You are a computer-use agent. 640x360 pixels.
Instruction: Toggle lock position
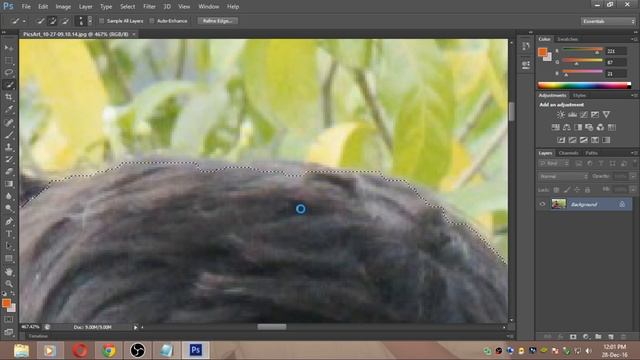(x=577, y=190)
